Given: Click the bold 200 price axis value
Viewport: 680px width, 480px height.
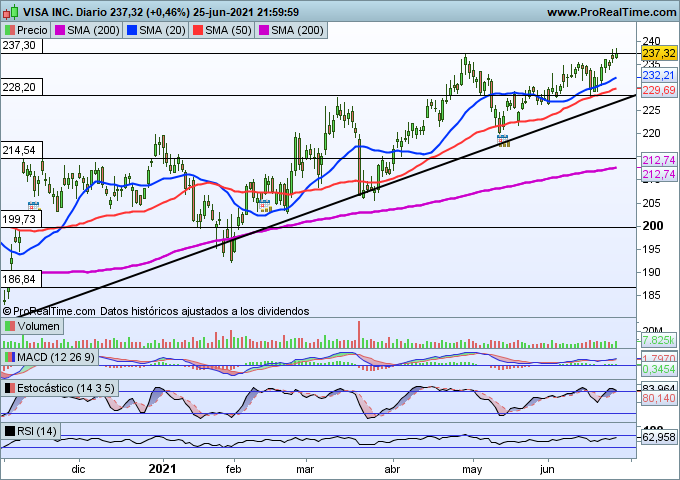Looking at the screenshot, I should click(x=653, y=226).
